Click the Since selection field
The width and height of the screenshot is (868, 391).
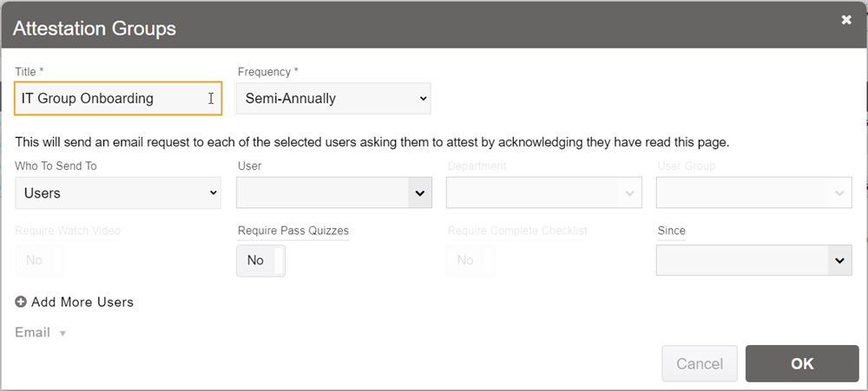(741, 260)
